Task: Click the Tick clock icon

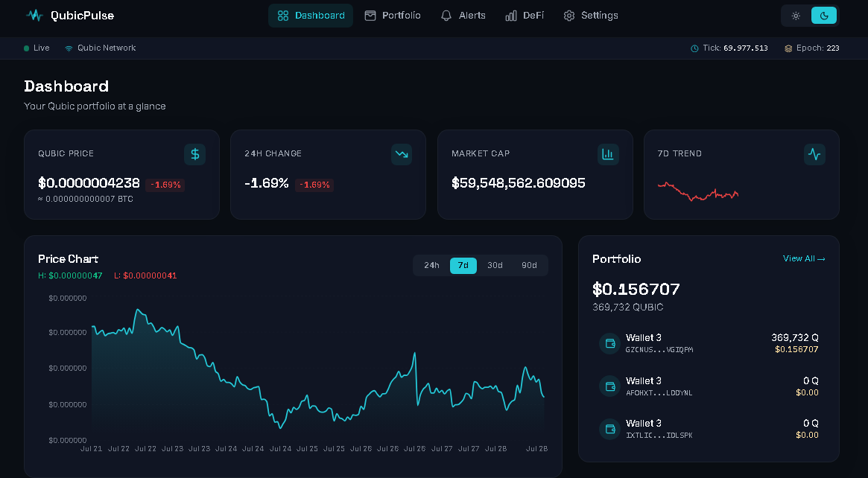Action: [694, 48]
